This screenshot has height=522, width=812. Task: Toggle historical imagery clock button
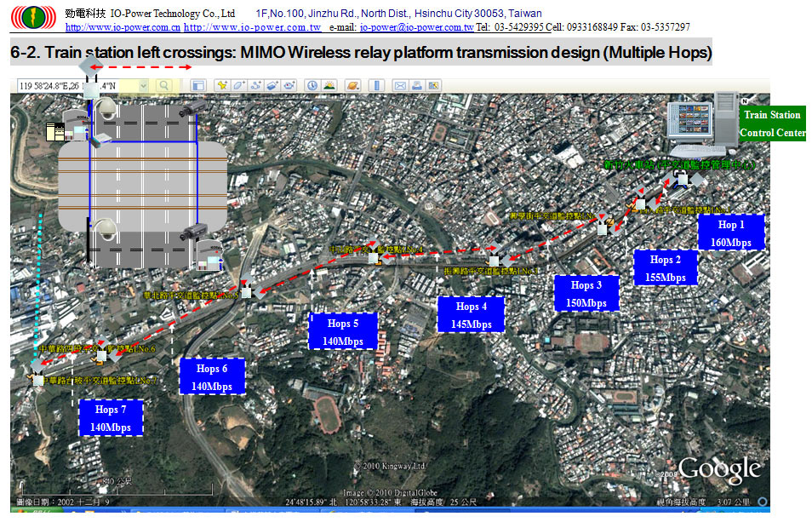pyautogui.click(x=312, y=85)
